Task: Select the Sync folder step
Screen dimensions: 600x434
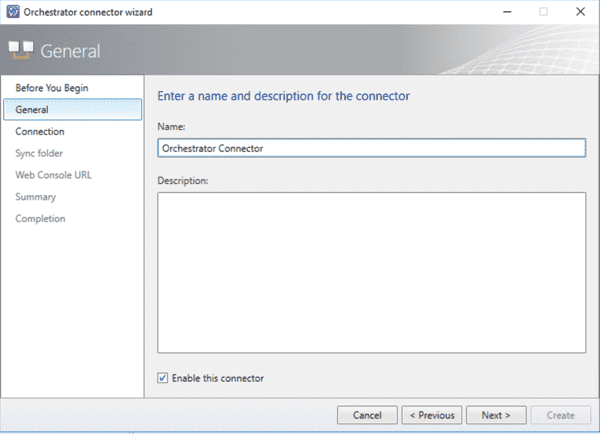Action: pos(39,153)
